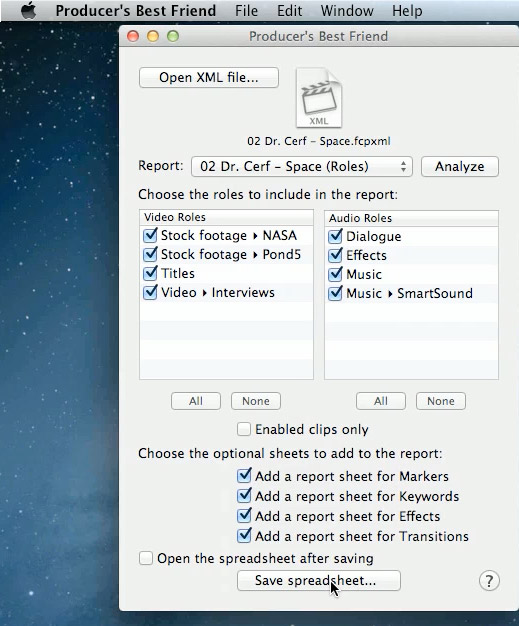This screenshot has height=626, width=519.
Task: Select None under Audio Roles
Action: pyautogui.click(x=441, y=401)
